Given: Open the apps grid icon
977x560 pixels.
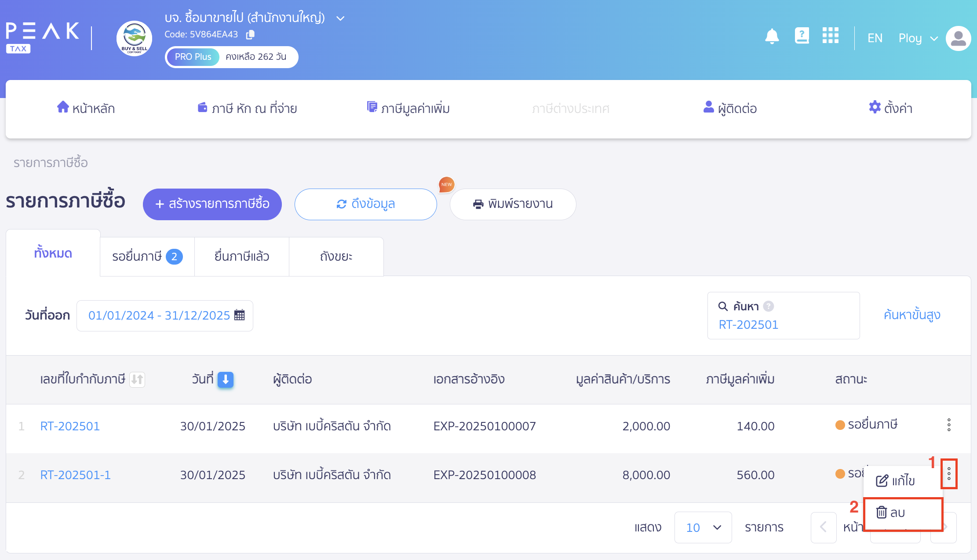Looking at the screenshot, I should 830,36.
